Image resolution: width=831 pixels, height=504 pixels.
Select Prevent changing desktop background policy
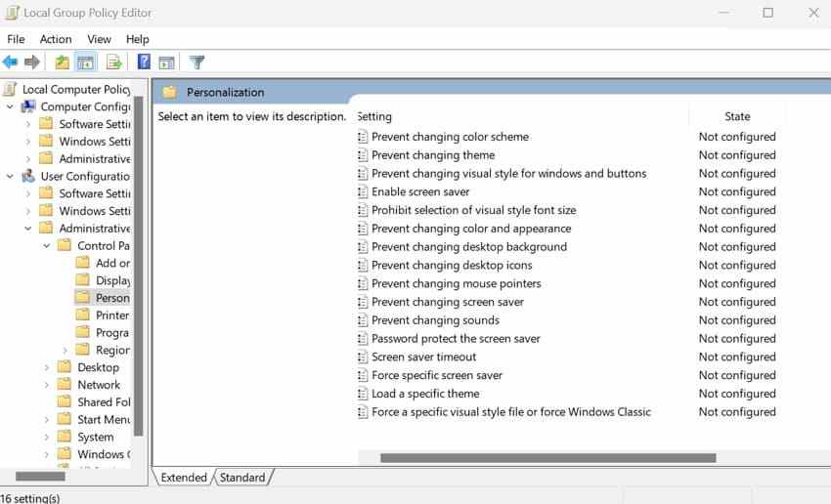[469, 247]
